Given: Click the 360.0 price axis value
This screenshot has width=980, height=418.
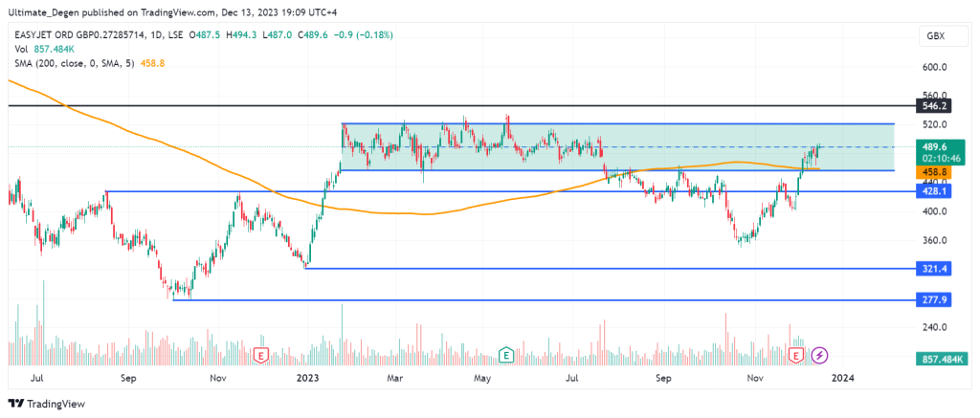Looking at the screenshot, I should click(932, 240).
